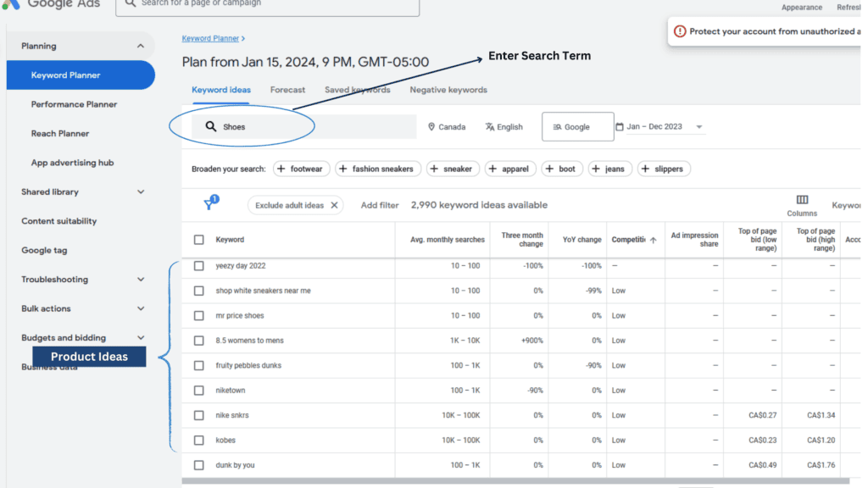Viewport: 868px width, 488px height.
Task: Toggle the select-all keywords checkbox
Action: coord(198,240)
